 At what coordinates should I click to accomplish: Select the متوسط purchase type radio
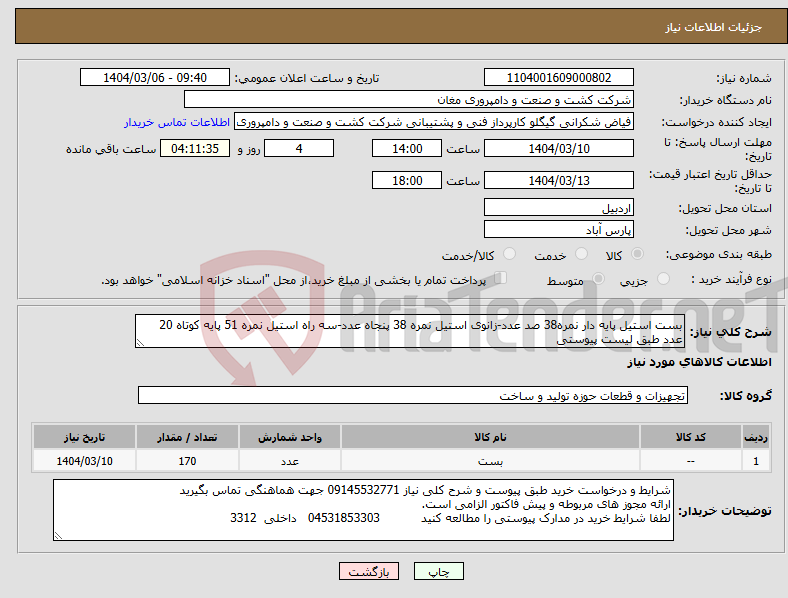pyautogui.click(x=598, y=278)
